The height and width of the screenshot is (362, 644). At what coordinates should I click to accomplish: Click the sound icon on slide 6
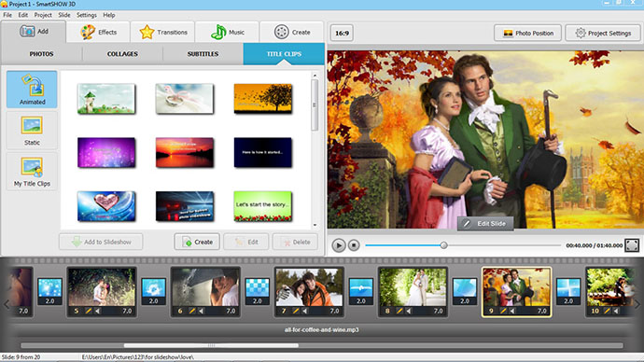[202, 311]
